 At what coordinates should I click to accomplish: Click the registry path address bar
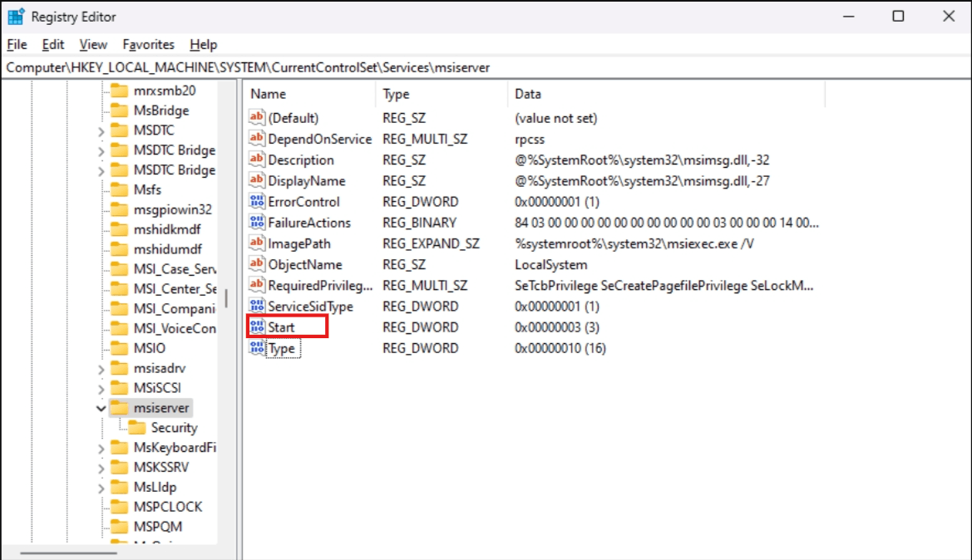point(486,67)
